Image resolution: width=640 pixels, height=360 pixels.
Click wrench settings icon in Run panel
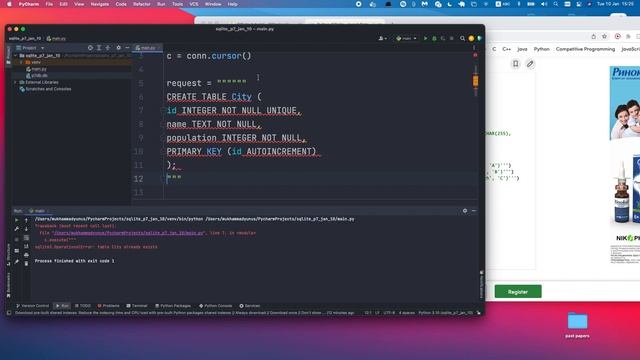(17, 229)
